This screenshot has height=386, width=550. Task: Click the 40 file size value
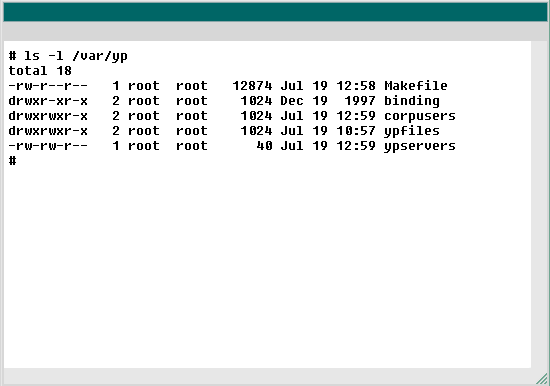[264, 146]
